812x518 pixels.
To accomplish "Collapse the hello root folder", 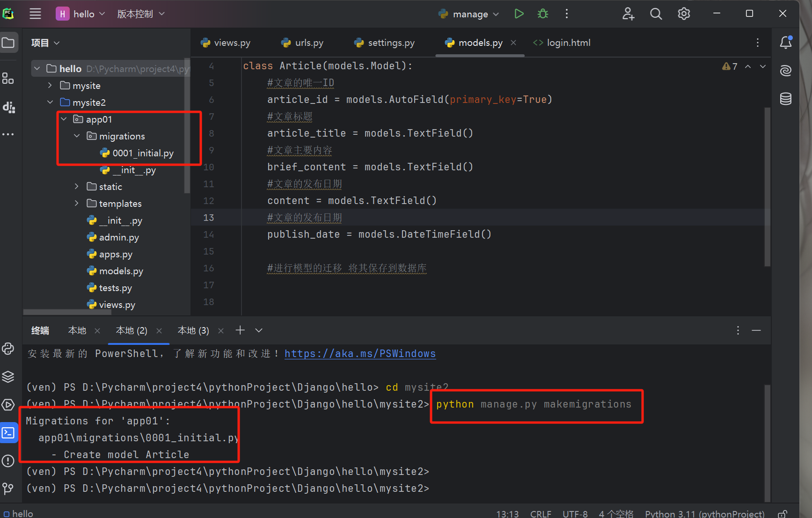I will 37,69.
